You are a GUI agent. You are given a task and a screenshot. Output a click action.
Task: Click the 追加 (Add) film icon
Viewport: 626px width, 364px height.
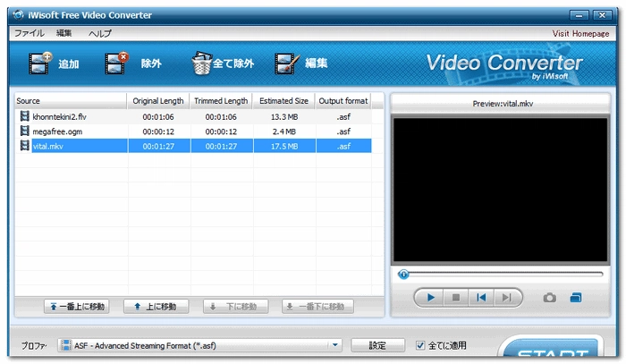(38, 63)
